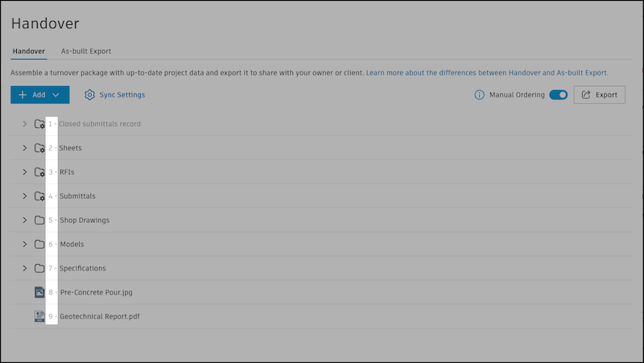Screen dimensions: 644x363
Task: Expand the Specifications folder
Action: coord(24,269)
